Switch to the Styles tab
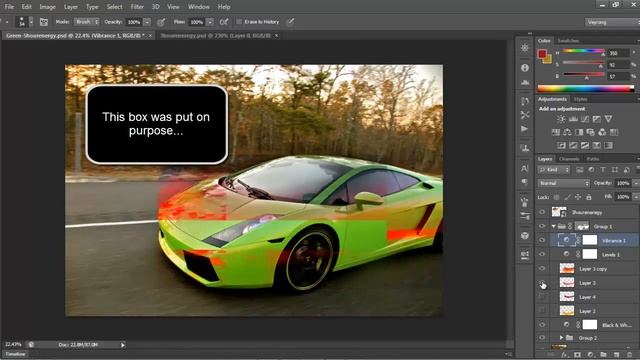This screenshot has height=360, width=640. tap(580, 99)
